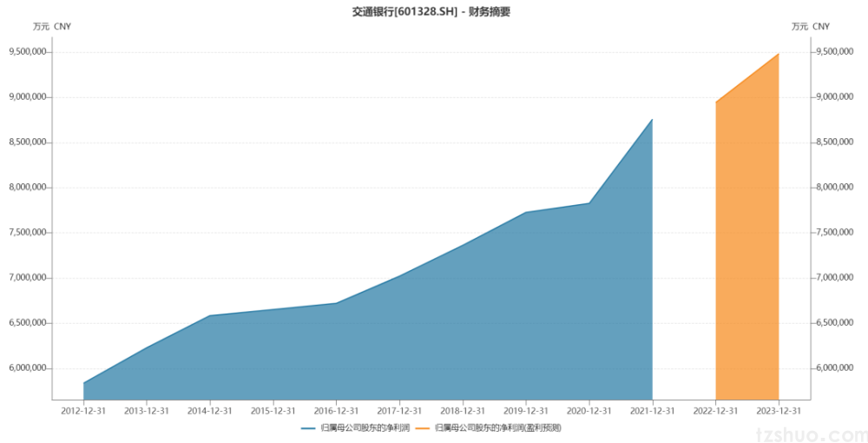Click the blue area peak at 2021-12-31
Viewport: 868px width, 443px height.
click(x=652, y=119)
